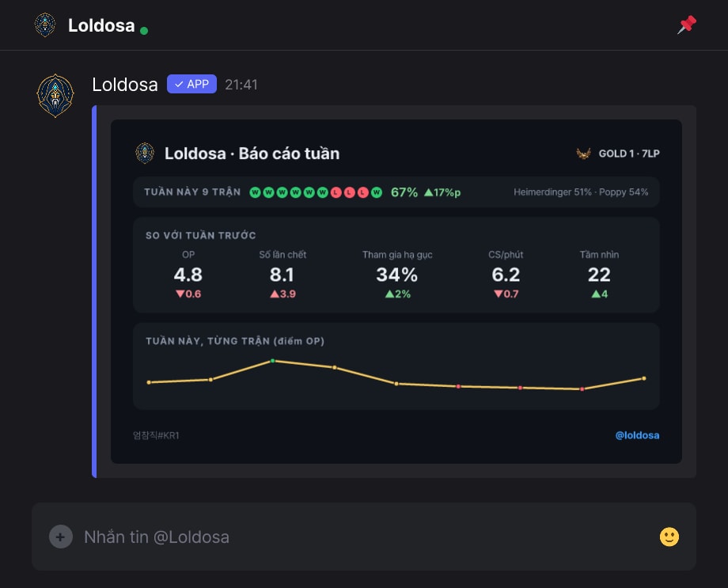The height and width of the screenshot is (588, 728).
Task: Click the 'TUẦN NÀY, TỪNG TRẬN (điểm OP)' heading
Action: [x=235, y=341]
